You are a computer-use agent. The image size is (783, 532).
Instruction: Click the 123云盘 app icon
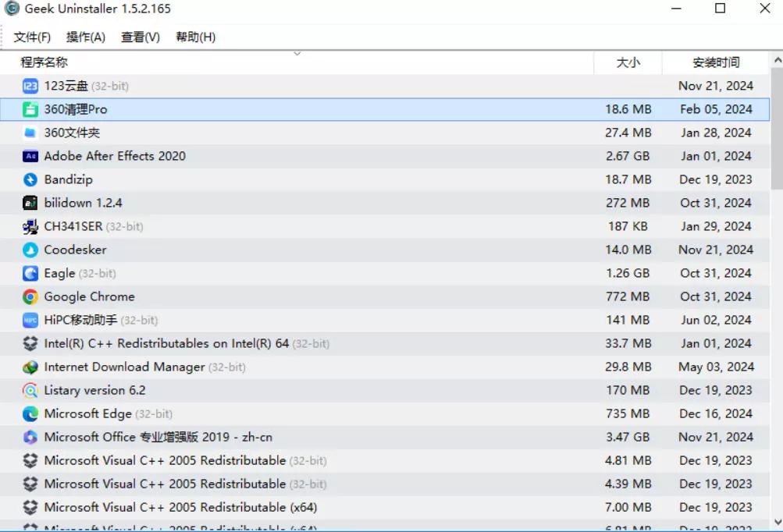pyautogui.click(x=30, y=86)
